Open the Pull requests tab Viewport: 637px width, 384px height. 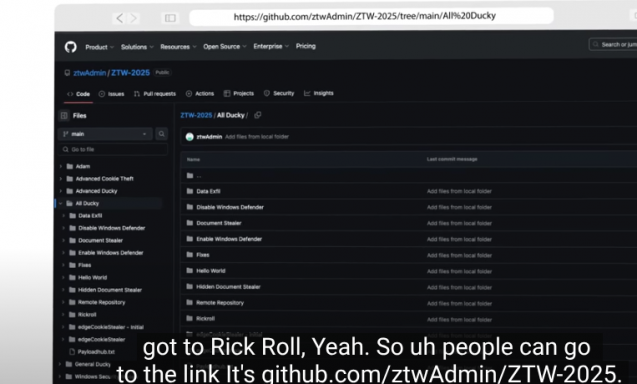155,94
